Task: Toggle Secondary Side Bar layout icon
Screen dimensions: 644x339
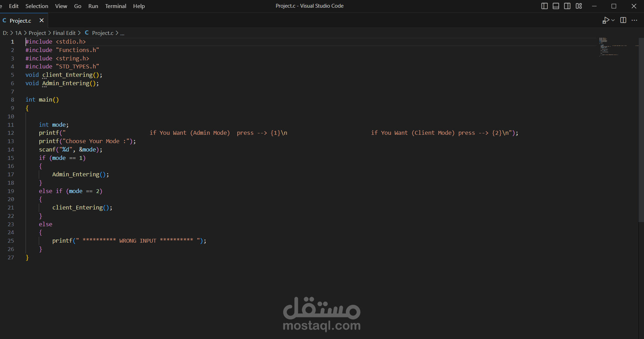Action: pos(567,6)
